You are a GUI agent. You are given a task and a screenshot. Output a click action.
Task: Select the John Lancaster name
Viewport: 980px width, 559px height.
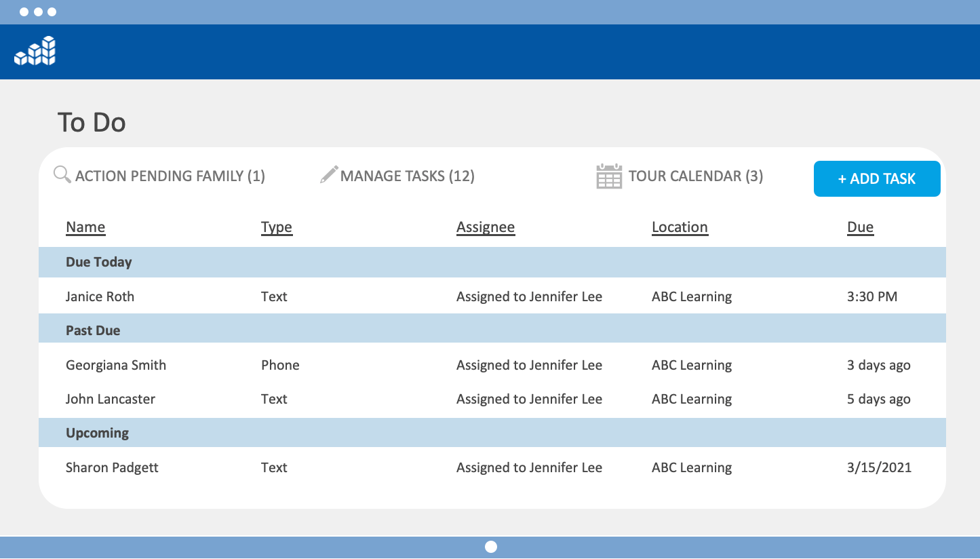pos(111,399)
